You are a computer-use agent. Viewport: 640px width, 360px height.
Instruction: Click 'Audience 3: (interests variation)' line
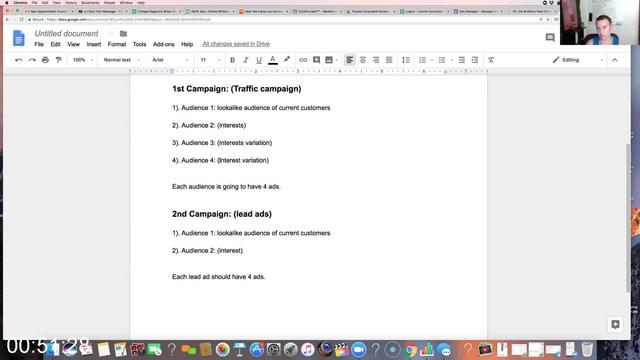tap(222, 143)
